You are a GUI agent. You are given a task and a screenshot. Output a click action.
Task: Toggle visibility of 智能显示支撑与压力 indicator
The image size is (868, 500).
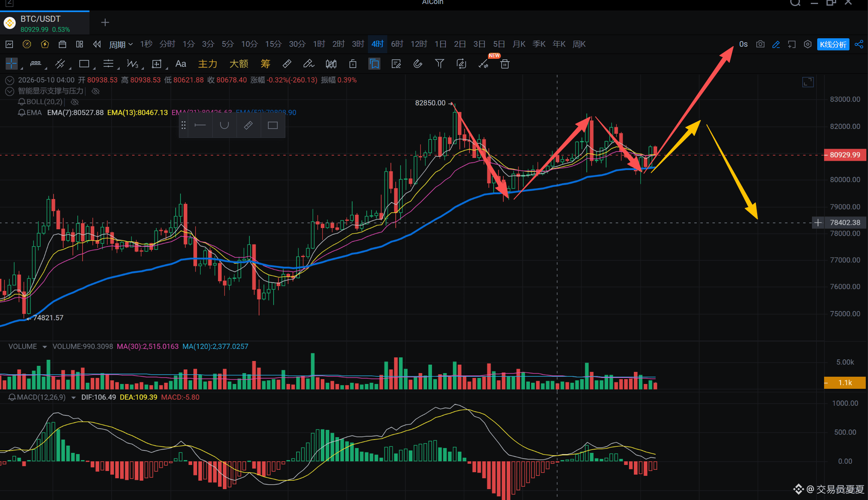[96, 91]
